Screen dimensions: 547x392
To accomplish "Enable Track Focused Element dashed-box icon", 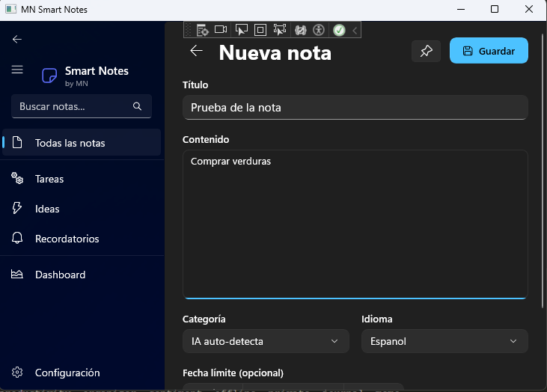I will [279, 30].
